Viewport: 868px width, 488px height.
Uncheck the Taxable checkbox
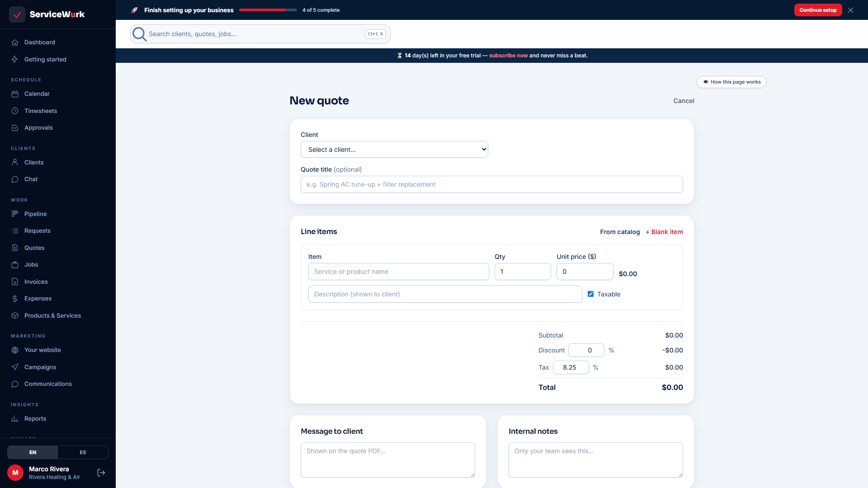point(590,294)
